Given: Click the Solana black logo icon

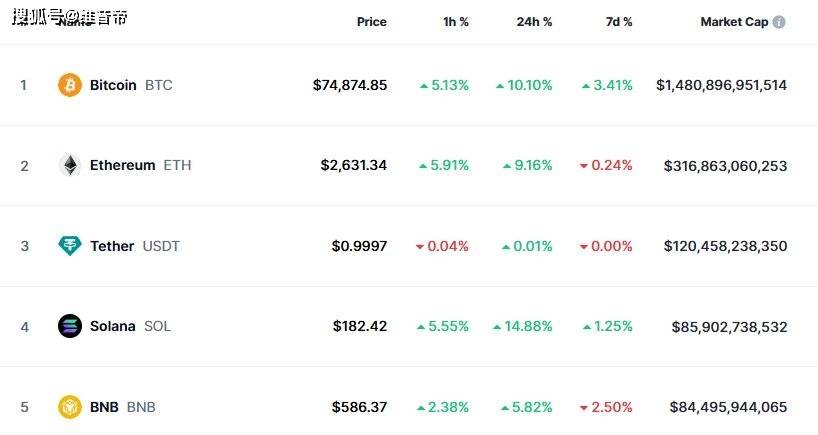Looking at the screenshot, I should 69,327.
